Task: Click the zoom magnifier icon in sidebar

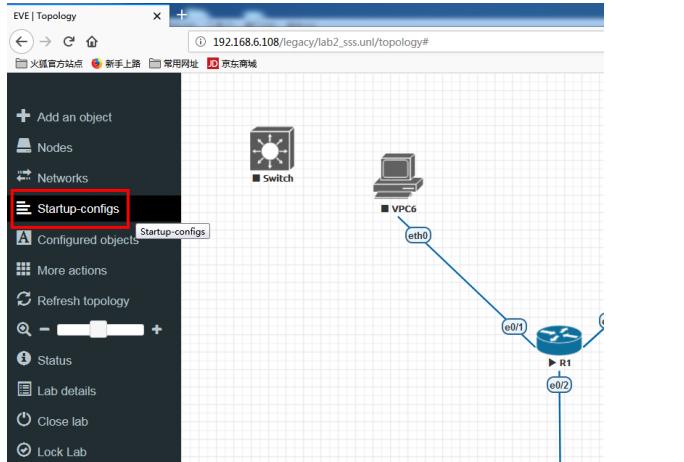Action: click(24, 329)
